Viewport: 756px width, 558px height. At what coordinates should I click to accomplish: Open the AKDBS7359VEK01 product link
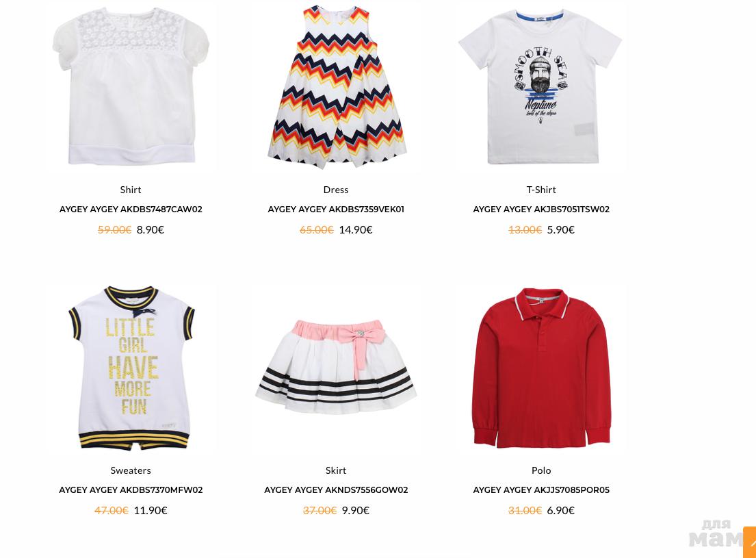click(336, 209)
